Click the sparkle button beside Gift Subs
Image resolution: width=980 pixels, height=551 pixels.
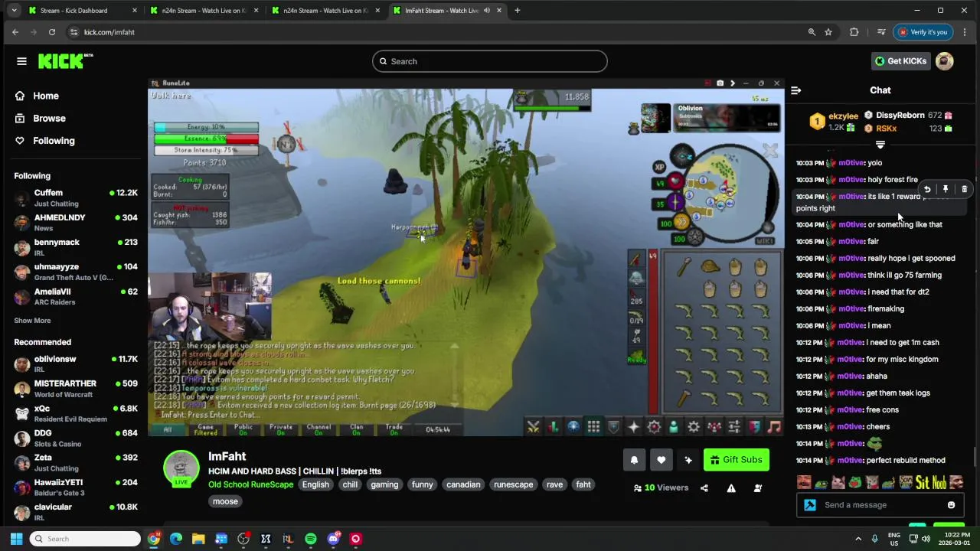[688, 460]
